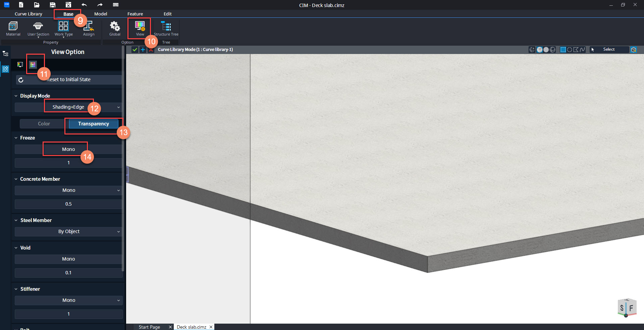Screen dimensions: 644x330
Task: Switch to the Start Page document tab
Action: 149,327
